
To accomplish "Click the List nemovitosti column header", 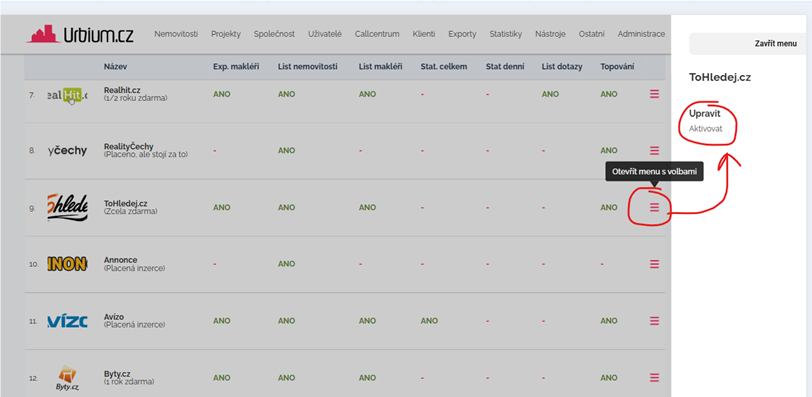I will 308,67.
